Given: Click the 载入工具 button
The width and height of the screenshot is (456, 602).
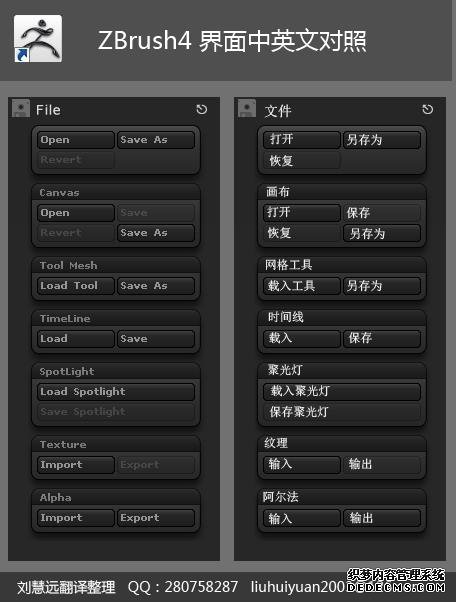Looking at the screenshot, I should 302,286.
